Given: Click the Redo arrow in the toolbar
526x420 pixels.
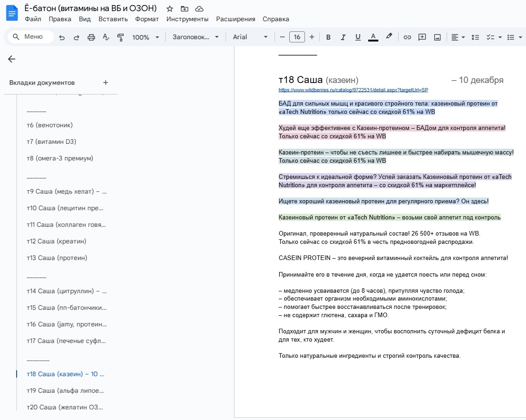Looking at the screenshot, I should [77, 37].
